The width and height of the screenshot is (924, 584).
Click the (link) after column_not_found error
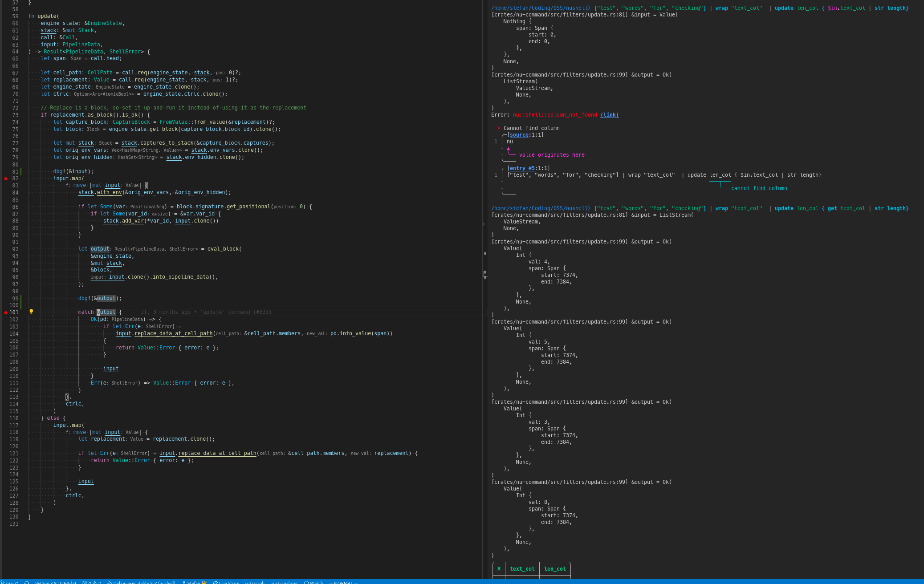pyautogui.click(x=610, y=114)
